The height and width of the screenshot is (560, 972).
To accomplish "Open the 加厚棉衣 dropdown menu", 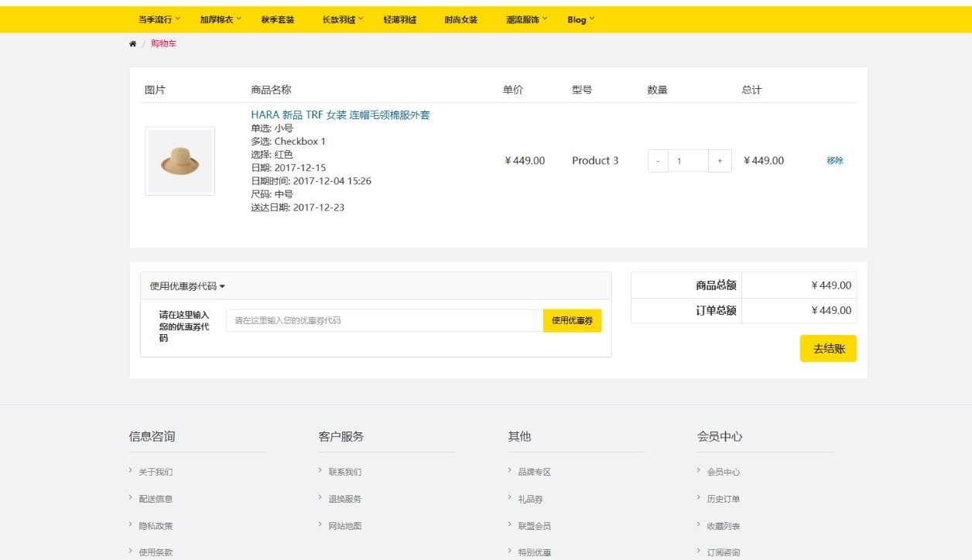I will coord(220,19).
